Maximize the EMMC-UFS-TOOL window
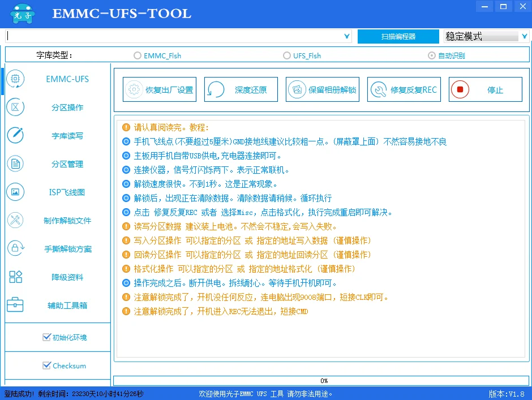The height and width of the screenshot is (400, 532). [504, 6]
